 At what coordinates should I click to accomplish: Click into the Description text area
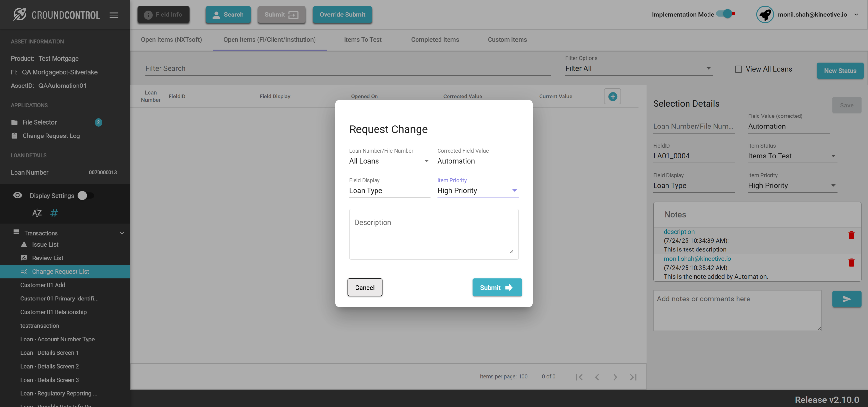point(433,234)
